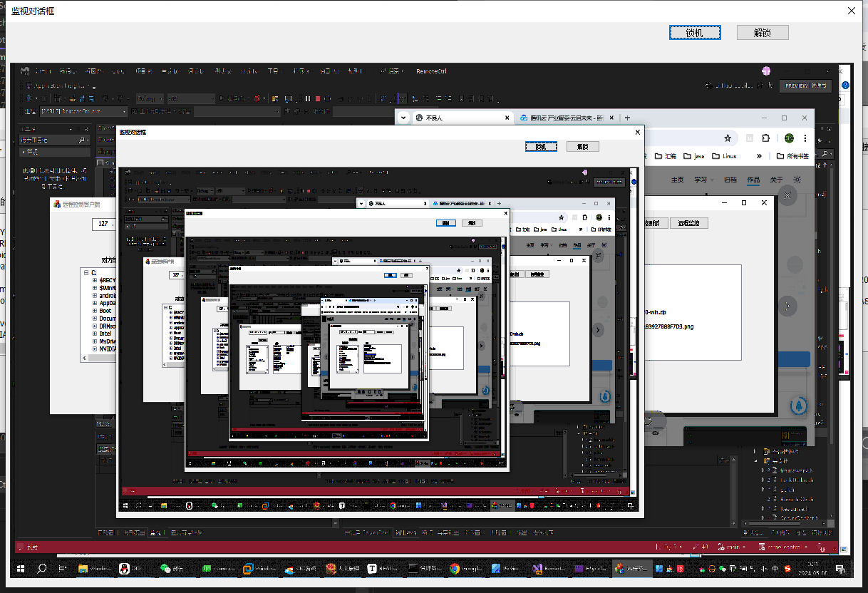The height and width of the screenshot is (593, 868).
Task: Click 远程监控 button in largest remote client window
Action: click(688, 223)
